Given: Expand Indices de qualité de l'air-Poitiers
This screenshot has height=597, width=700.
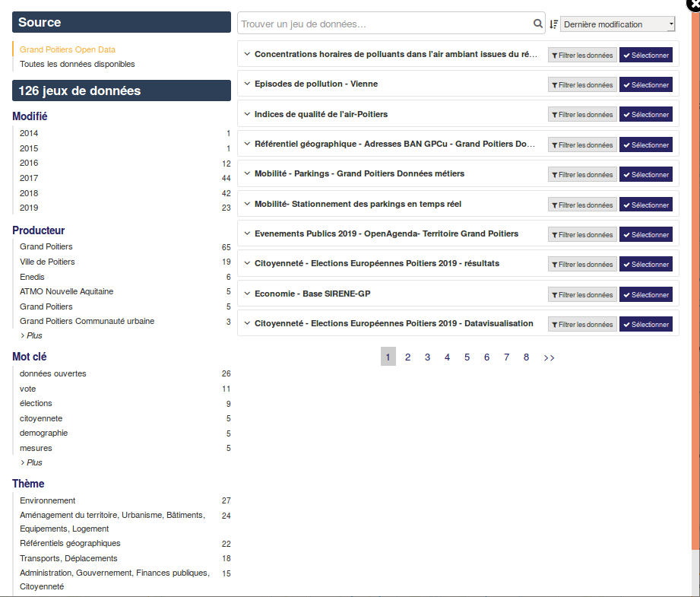Looking at the screenshot, I should pyautogui.click(x=247, y=114).
